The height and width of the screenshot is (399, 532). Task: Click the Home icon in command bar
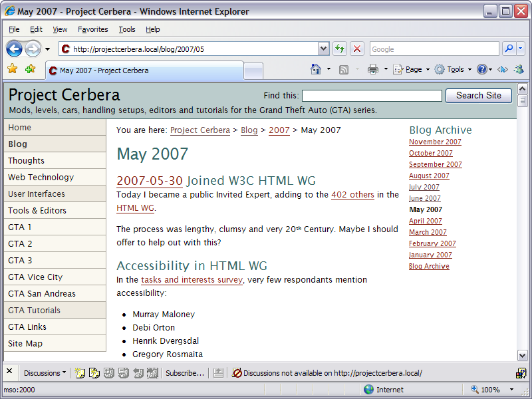click(x=317, y=69)
